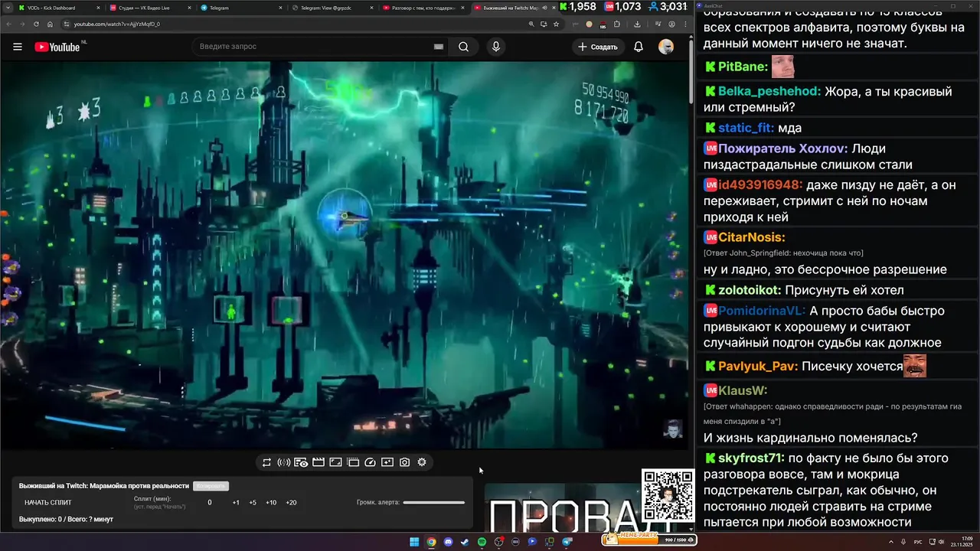Viewport: 980px width, 551px height.
Task: Click the sparkle screen icon in the video toolbar
Action: point(387,462)
